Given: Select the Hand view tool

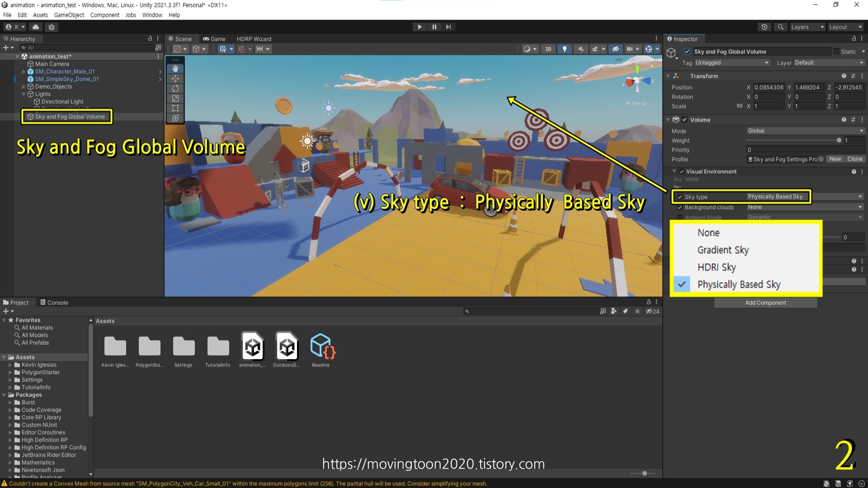Looking at the screenshot, I should (175, 69).
